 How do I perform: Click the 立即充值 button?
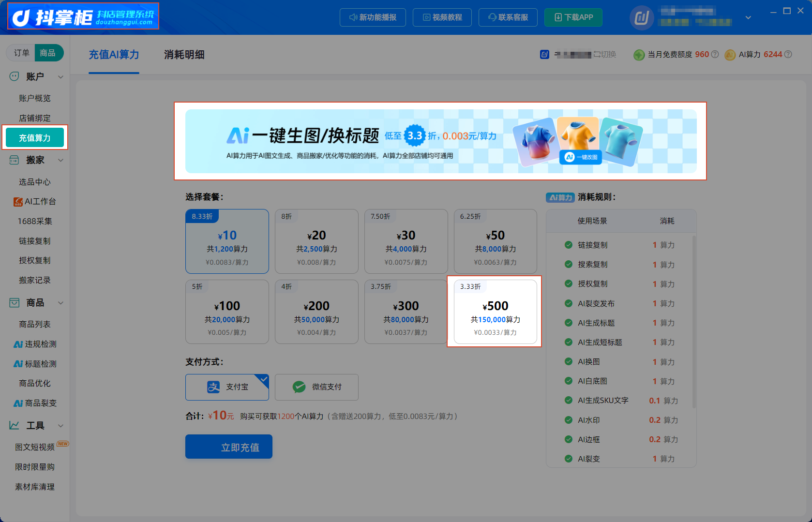tap(229, 447)
